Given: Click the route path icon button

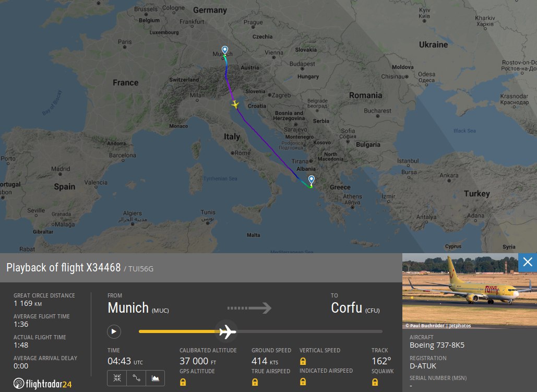Looking at the screenshot, I should pyautogui.click(x=136, y=378).
